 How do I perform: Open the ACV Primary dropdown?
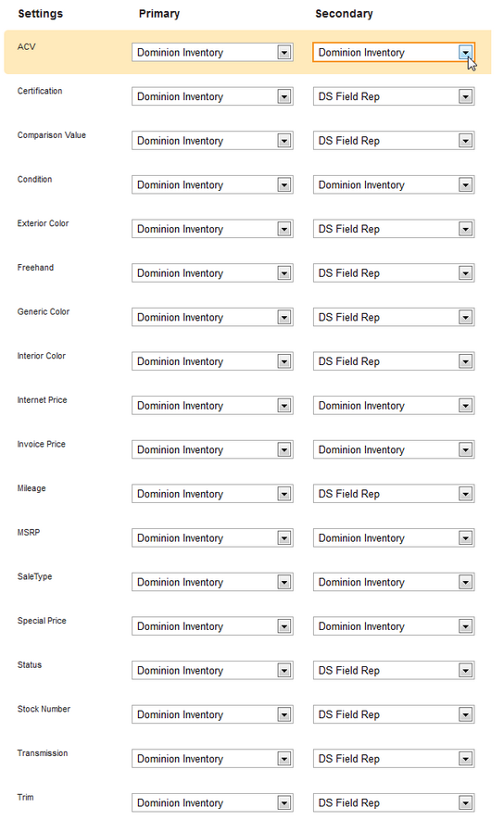212,52
